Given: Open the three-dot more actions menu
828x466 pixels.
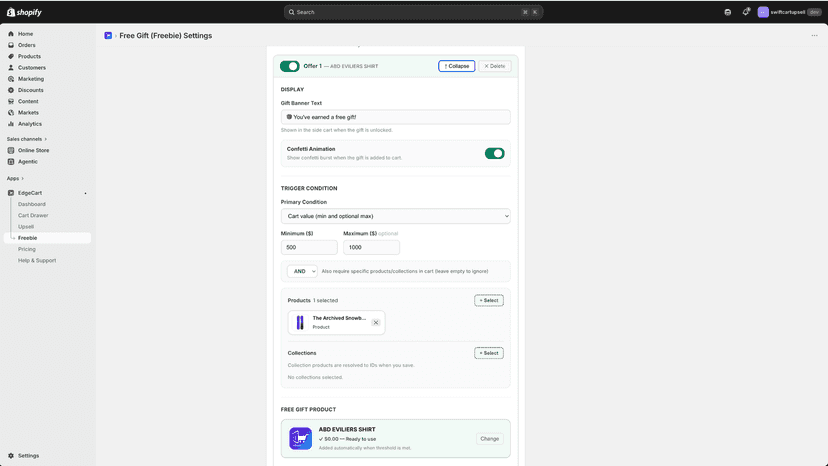Looking at the screenshot, I should (x=814, y=35).
